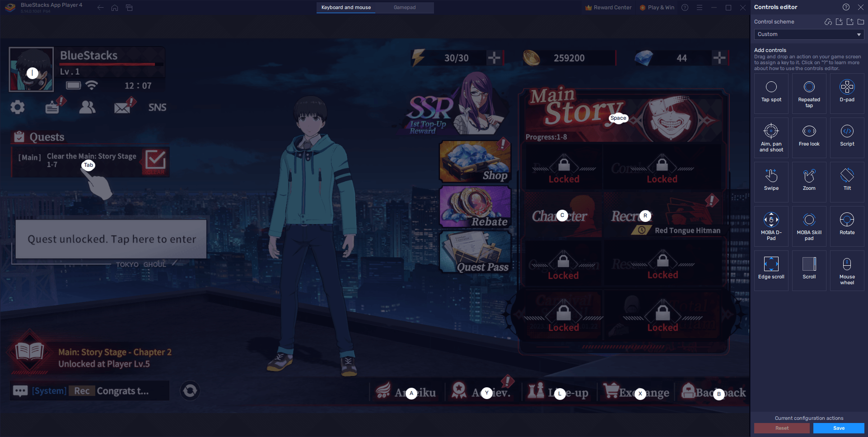
Task: Select the Free look control
Action: point(809,137)
